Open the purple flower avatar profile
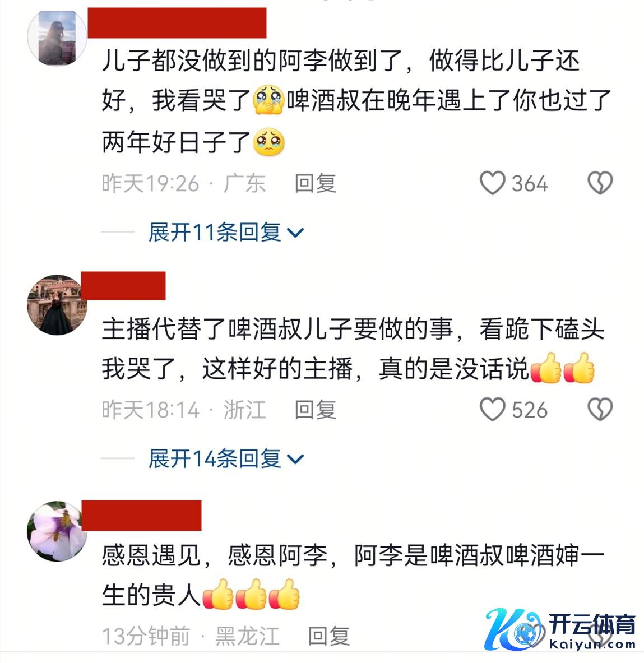Screen dimensions: 644x663 pos(57,531)
